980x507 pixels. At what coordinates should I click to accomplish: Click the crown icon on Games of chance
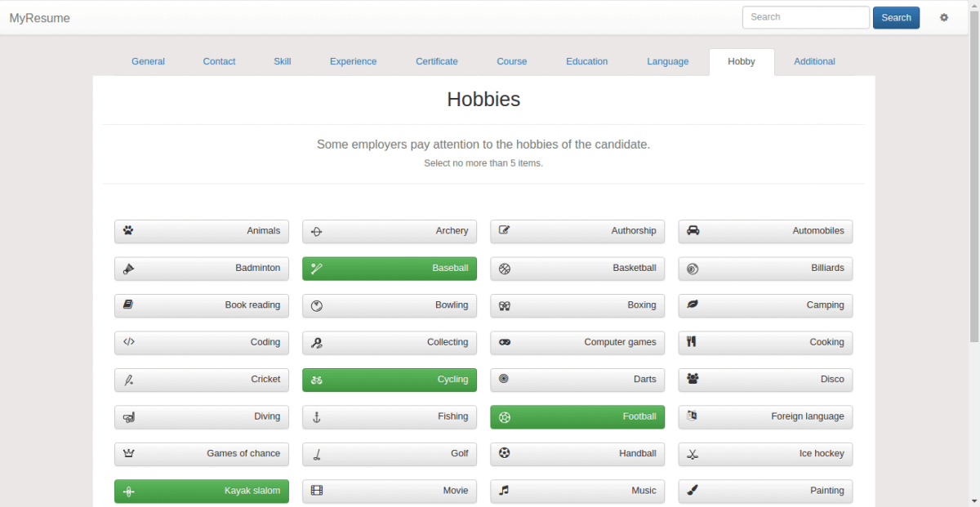tap(128, 454)
